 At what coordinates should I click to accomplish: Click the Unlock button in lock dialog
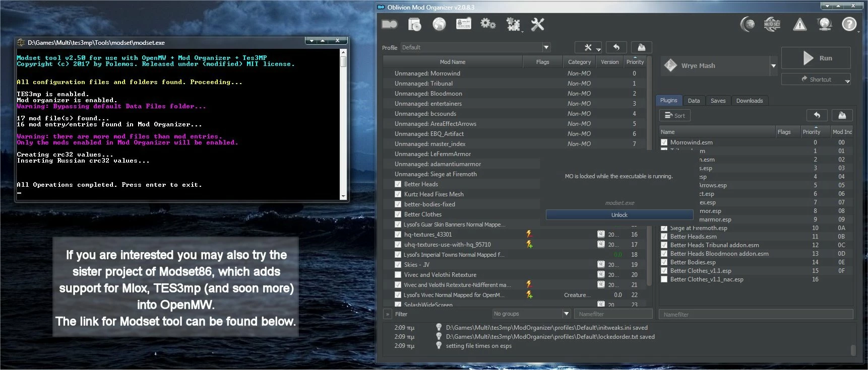pyautogui.click(x=619, y=215)
